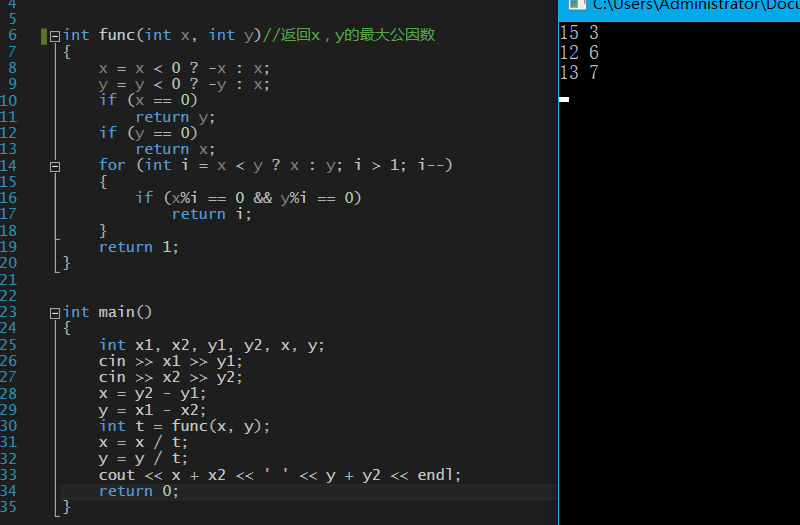Click the 'func' name in its definition
The height and width of the screenshot is (525, 800).
tap(119, 35)
